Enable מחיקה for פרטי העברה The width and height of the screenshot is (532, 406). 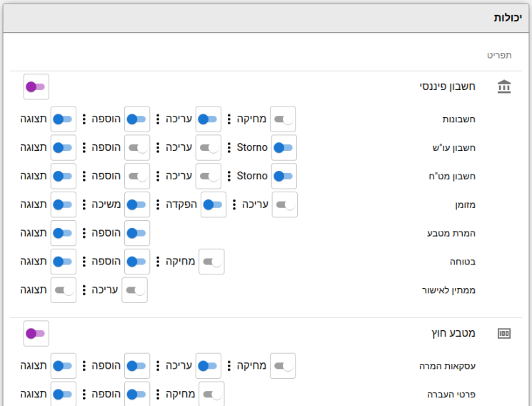click(x=211, y=394)
